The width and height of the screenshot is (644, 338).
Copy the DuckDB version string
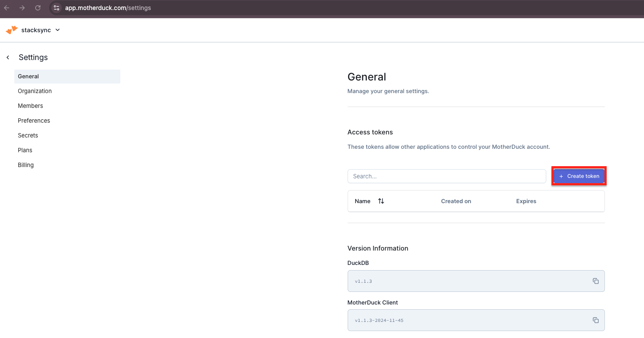click(x=595, y=281)
